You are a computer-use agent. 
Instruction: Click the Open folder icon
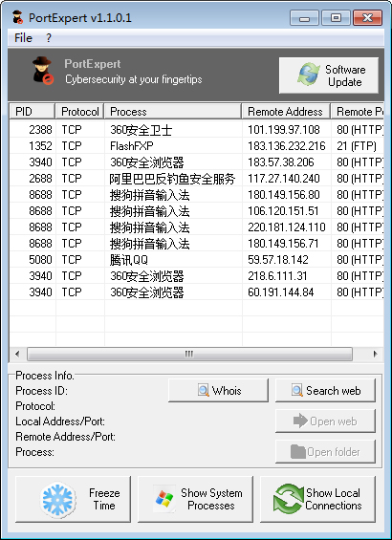point(298,451)
